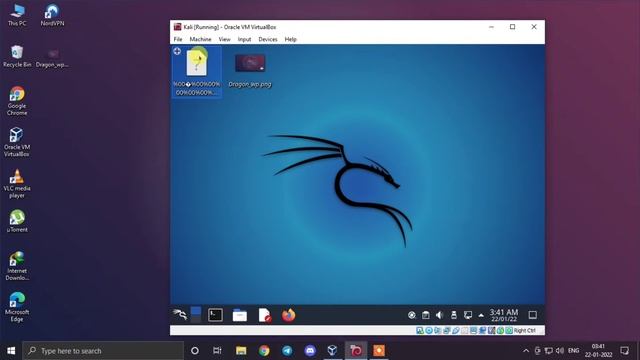The width and height of the screenshot is (640, 360).
Task: Open File Explorer from the Windows taskbar
Action: 241,351
